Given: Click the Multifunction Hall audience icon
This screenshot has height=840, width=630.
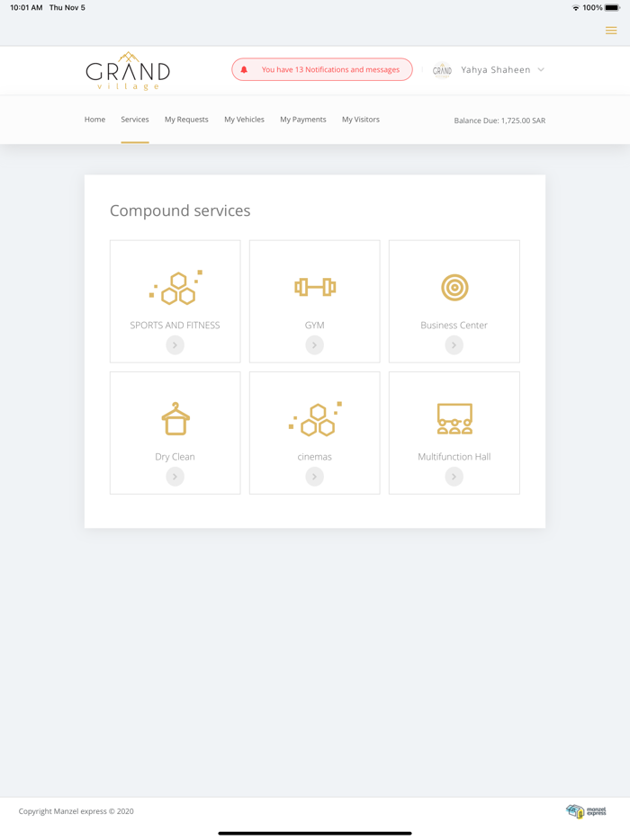Looking at the screenshot, I should (x=454, y=418).
